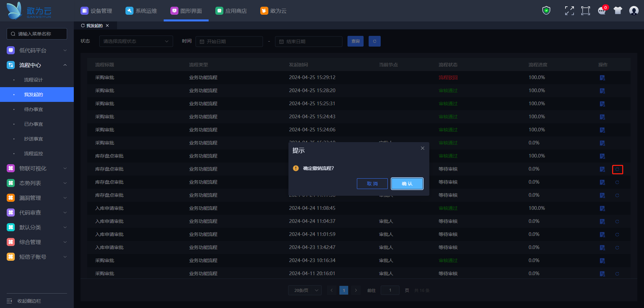The height and width of the screenshot is (308, 644).
Task: Open the 待办事宜 sidebar item
Action: (x=34, y=109)
